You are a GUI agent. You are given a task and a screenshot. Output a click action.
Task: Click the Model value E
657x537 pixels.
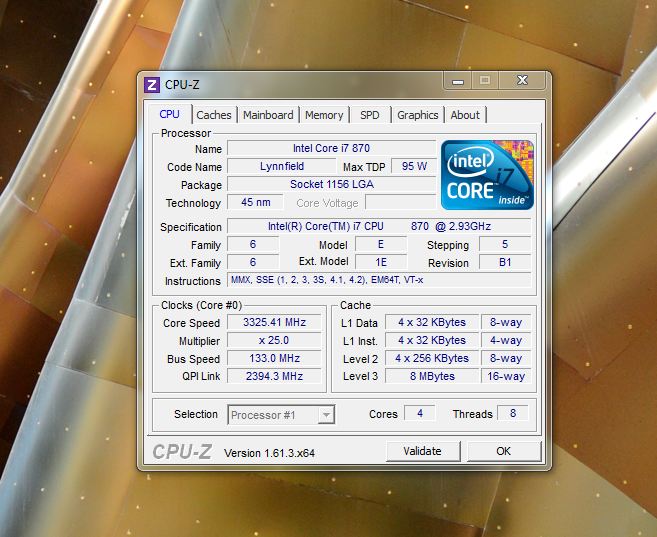(x=381, y=245)
